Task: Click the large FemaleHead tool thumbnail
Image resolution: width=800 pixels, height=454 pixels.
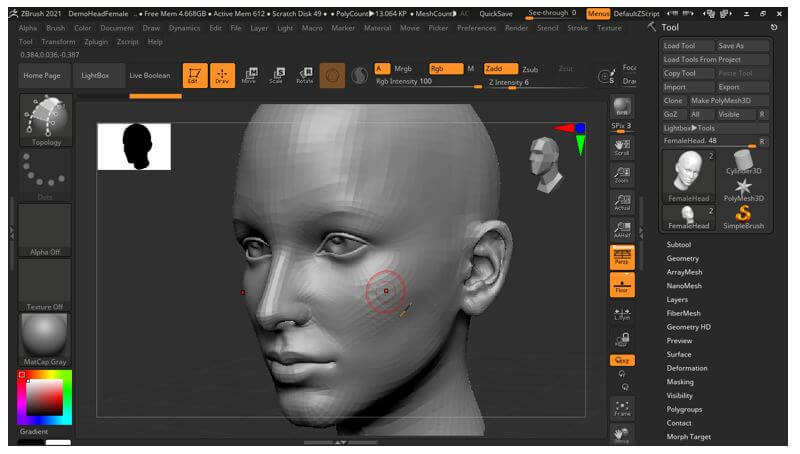Action: (689, 175)
